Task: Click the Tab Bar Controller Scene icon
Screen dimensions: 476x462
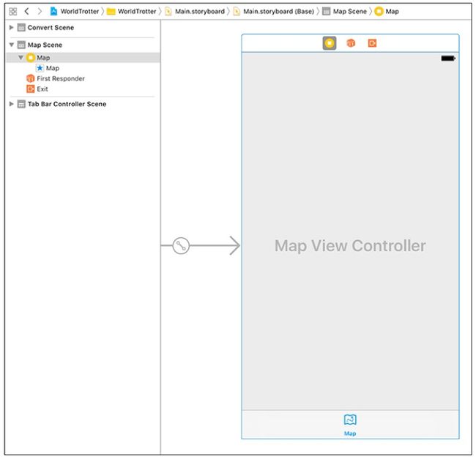Action: point(21,104)
